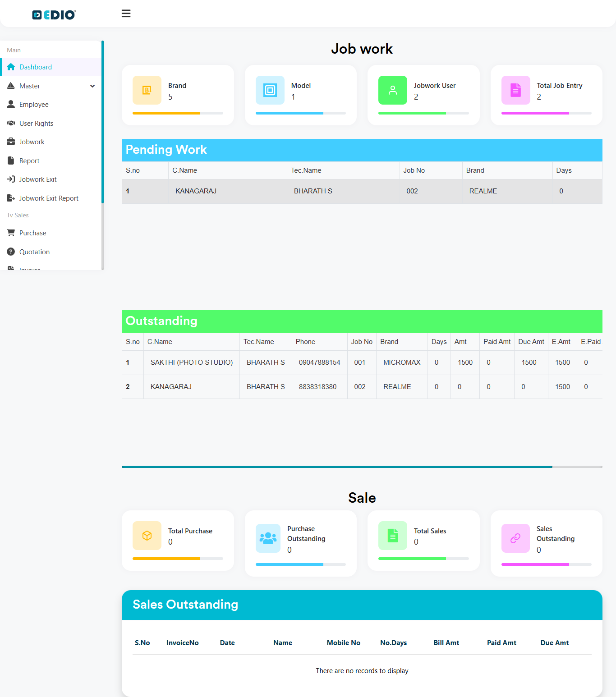Open Jobwork Exit Report link
Image resolution: width=616 pixels, height=697 pixels.
click(x=49, y=198)
